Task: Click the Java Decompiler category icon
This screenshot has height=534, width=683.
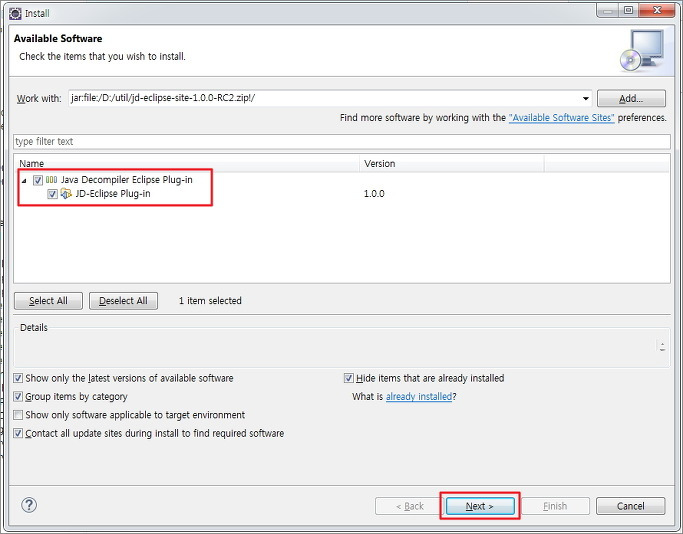Action: point(51,179)
